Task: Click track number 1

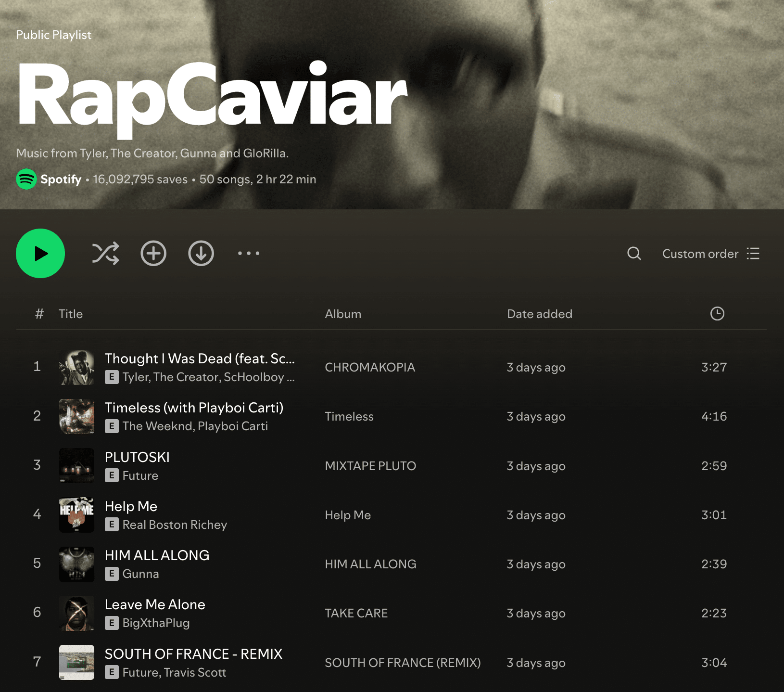Action: (37, 366)
